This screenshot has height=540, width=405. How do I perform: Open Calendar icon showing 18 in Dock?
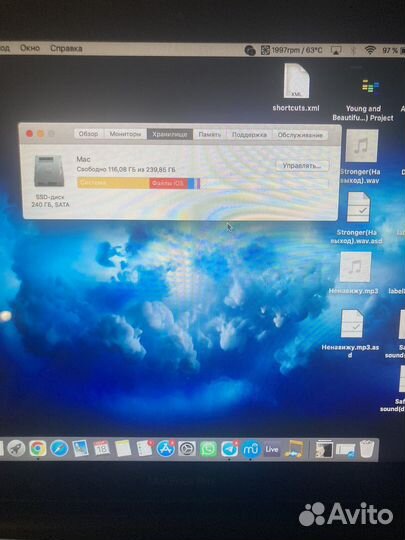pos(102,449)
